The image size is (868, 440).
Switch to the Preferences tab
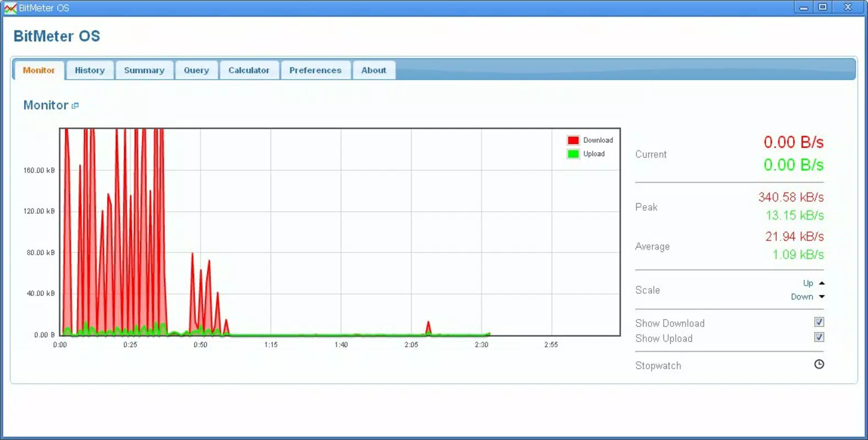(x=315, y=70)
